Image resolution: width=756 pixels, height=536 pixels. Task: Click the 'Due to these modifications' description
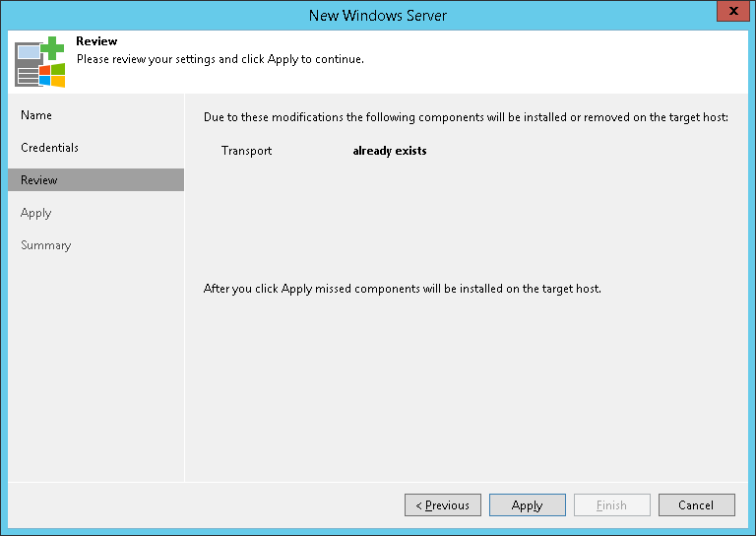466,117
